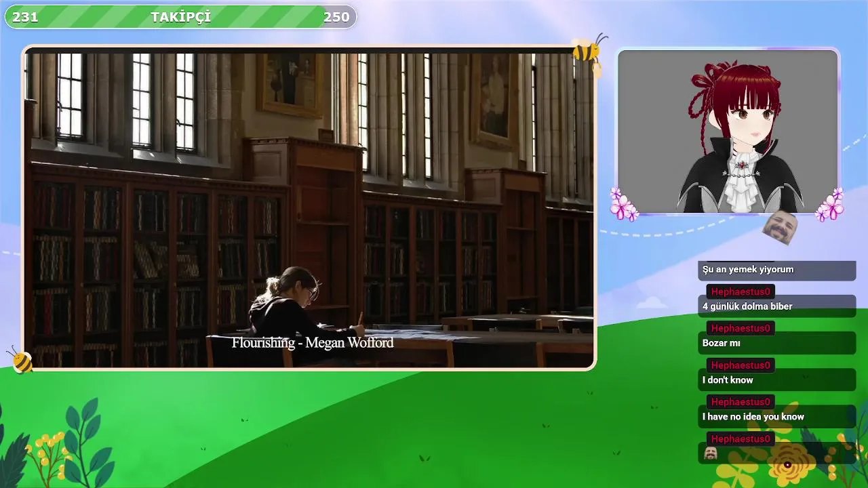Viewport: 868px width, 488px height.
Task: Click Hephaestus0 username above "I have no idea you know"
Action: coord(741,402)
